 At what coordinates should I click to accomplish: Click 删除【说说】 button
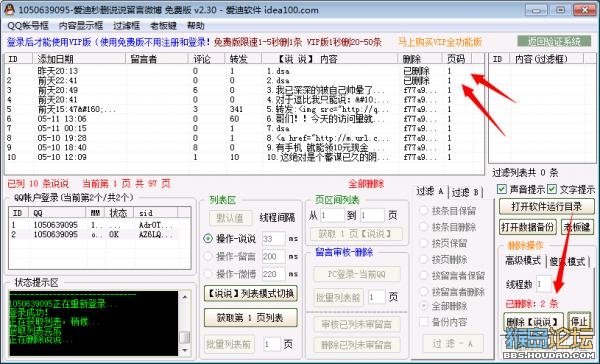click(x=533, y=322)
